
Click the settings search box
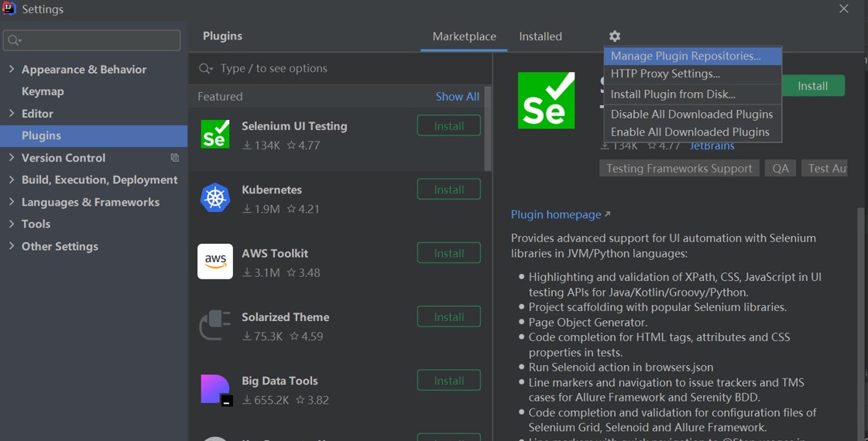click(92, 40)
